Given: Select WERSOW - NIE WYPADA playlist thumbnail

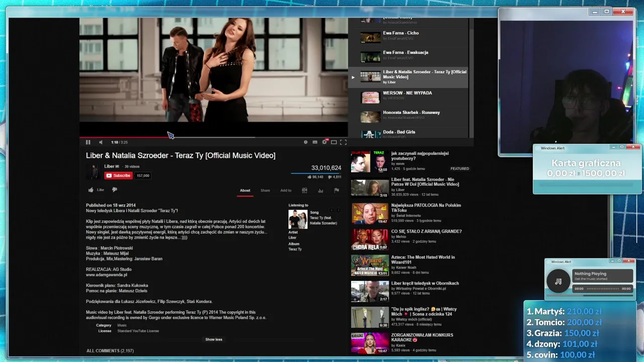Looking at the screenshot, I should (370, 97).
